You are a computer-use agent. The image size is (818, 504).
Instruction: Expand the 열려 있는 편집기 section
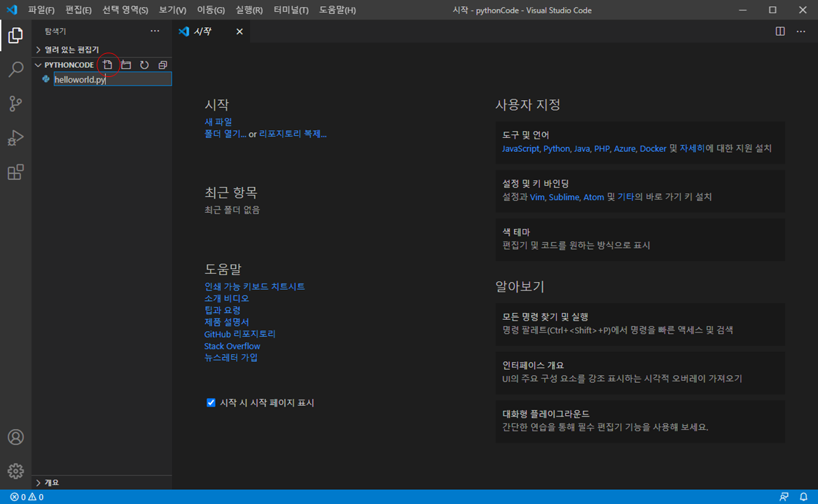[102, 50]
